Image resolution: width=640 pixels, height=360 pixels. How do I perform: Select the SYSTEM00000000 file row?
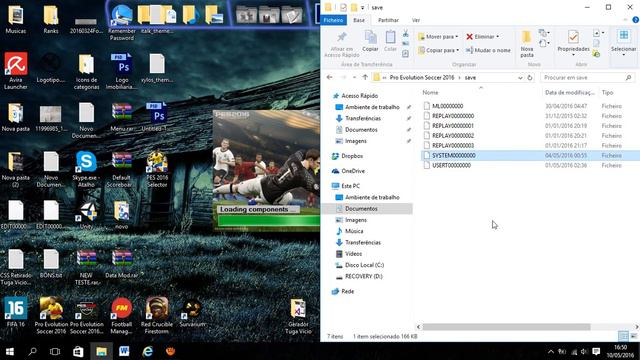(x=530, y=156)
